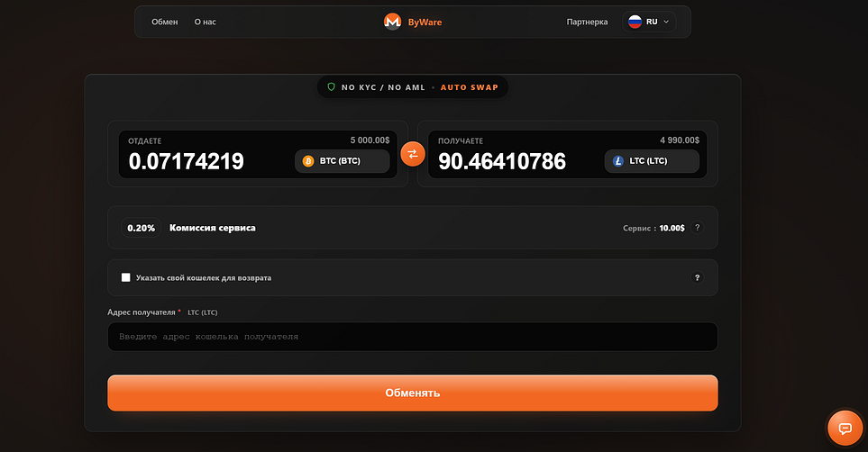The width and height of the screenshot is (868, 452).
Task: Enable the refund wallet checkbox
Action: click(126, 277)
